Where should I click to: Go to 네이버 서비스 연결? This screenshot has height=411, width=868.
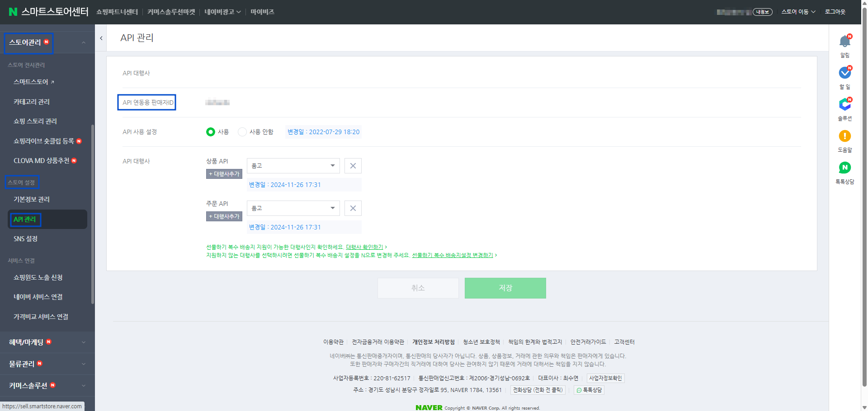click(38, 297)
